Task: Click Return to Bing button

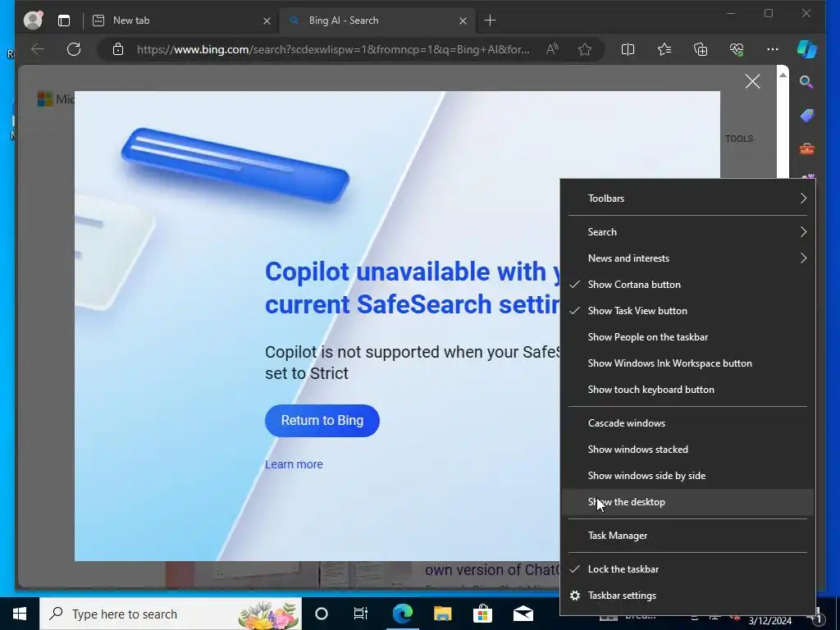Action: click(x=322, y=421)
